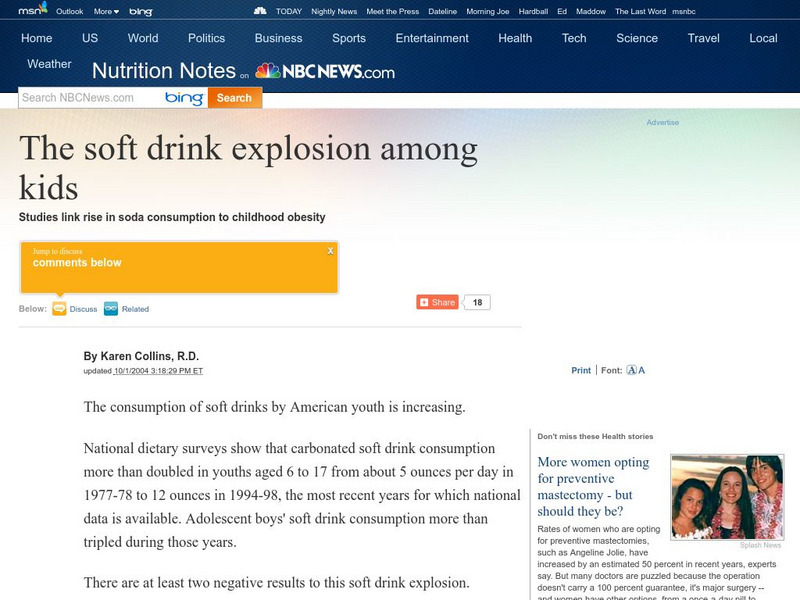
Task: Click the Advertise link
Action: 661,124
